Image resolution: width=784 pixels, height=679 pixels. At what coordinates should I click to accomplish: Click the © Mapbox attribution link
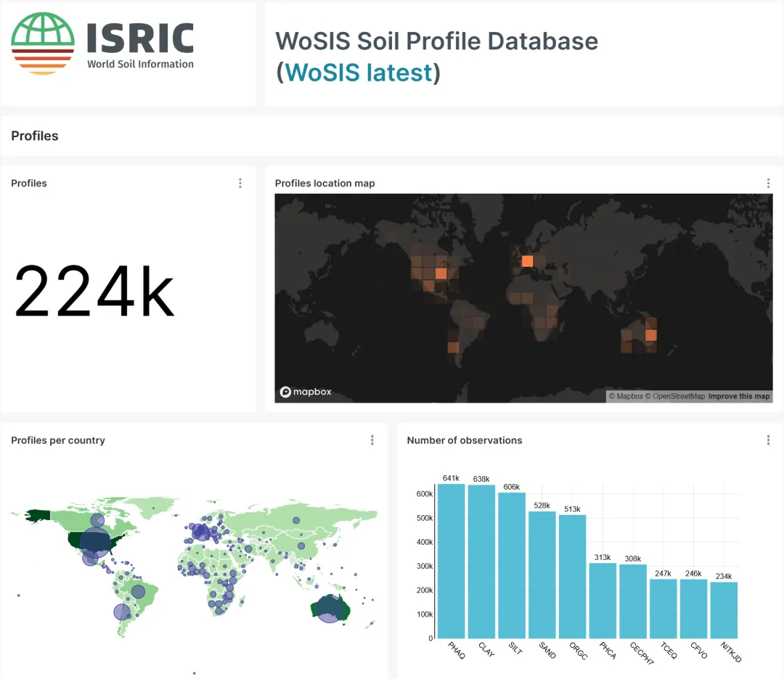(x=626, y=396)
